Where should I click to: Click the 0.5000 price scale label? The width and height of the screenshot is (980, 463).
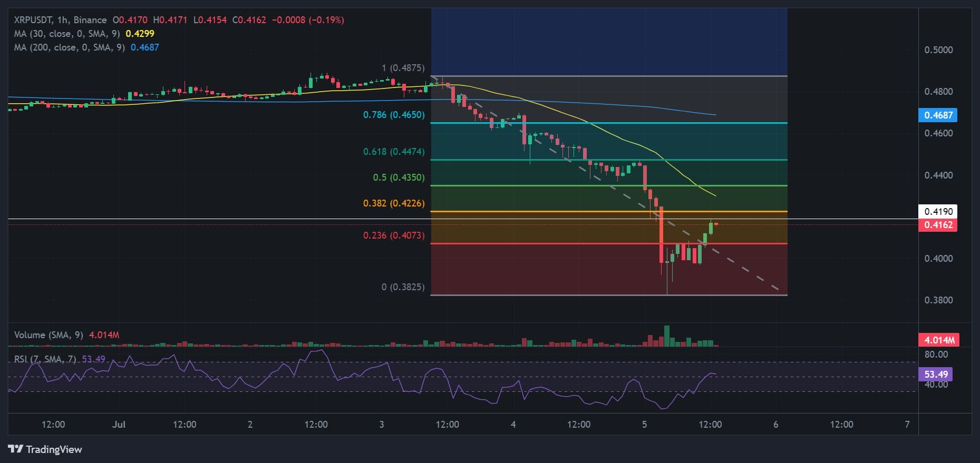point(938,50)
